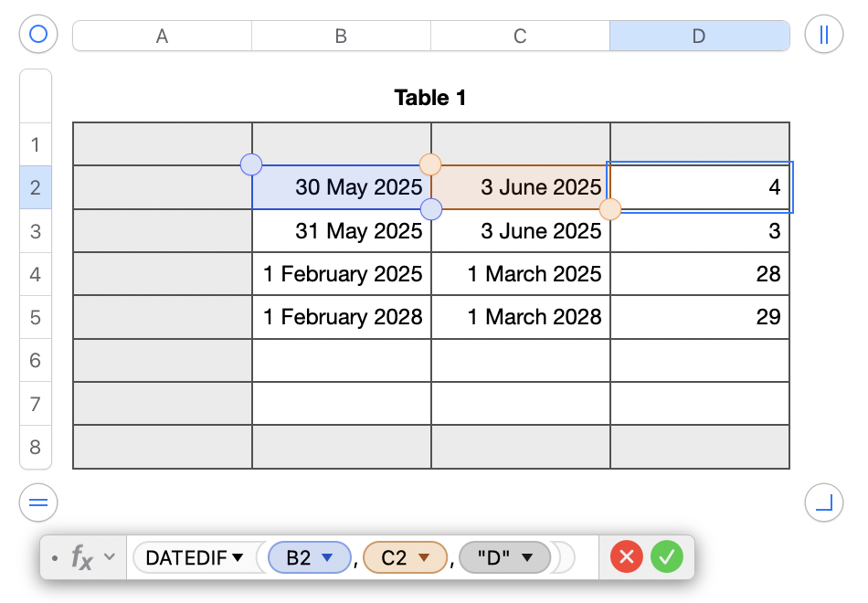The height and width of the screenshot is (603, 868).
Task: Click the fx function icon
Action: [82, 556]
